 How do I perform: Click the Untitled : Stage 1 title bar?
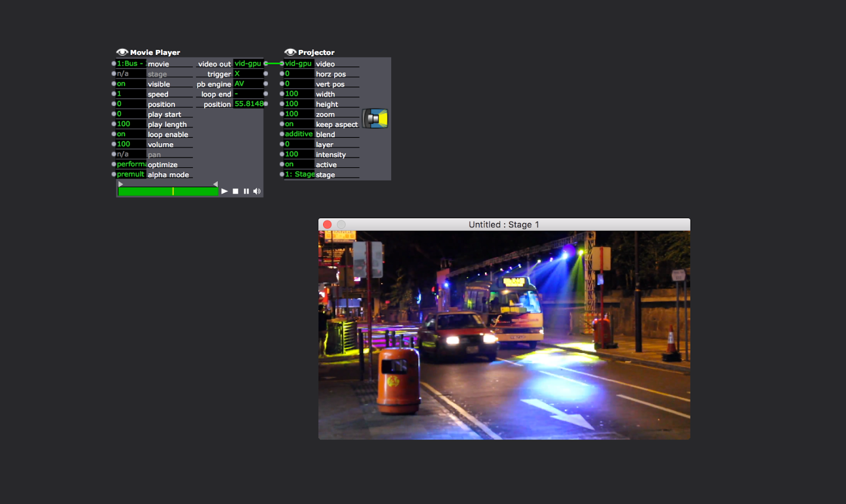coord(504,225)
